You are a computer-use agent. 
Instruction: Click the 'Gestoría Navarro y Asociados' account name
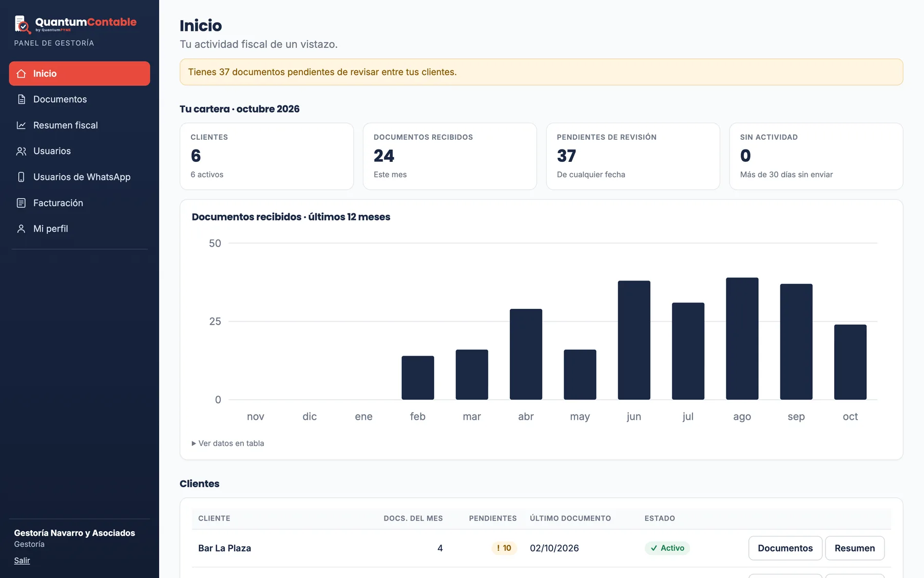(x=74, y=533)
